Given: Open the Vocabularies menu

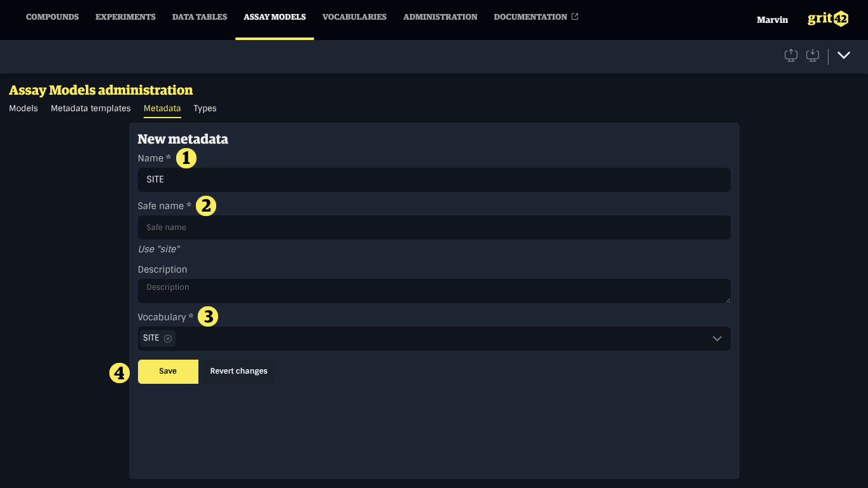Looking at the screenshot, I should (x=354, y=17).
